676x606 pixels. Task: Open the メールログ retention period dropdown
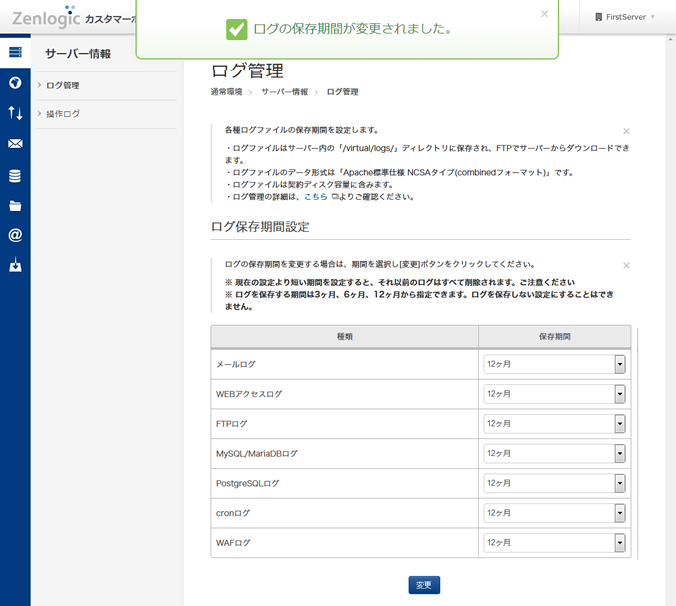(x=555, y=365)
